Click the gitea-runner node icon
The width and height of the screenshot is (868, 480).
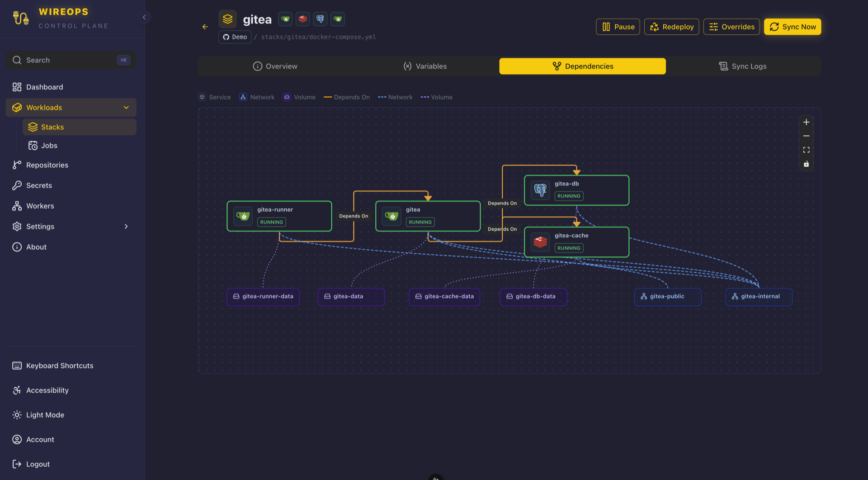243,216
